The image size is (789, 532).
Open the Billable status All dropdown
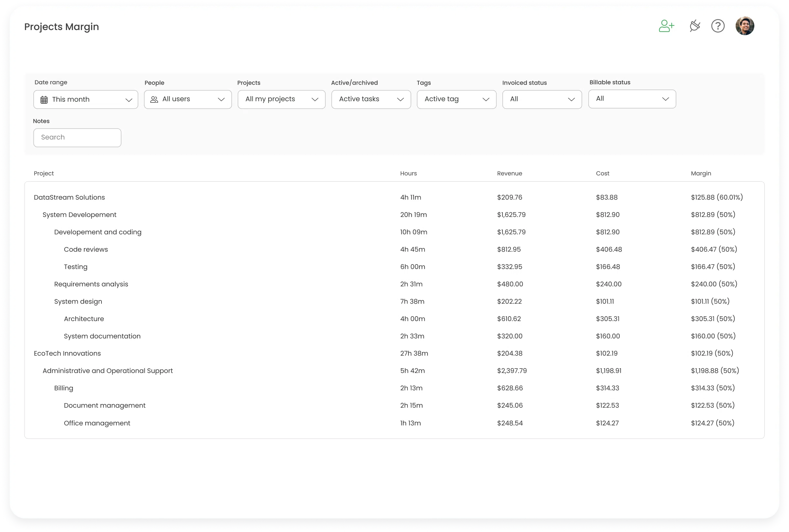click(632, 99)
